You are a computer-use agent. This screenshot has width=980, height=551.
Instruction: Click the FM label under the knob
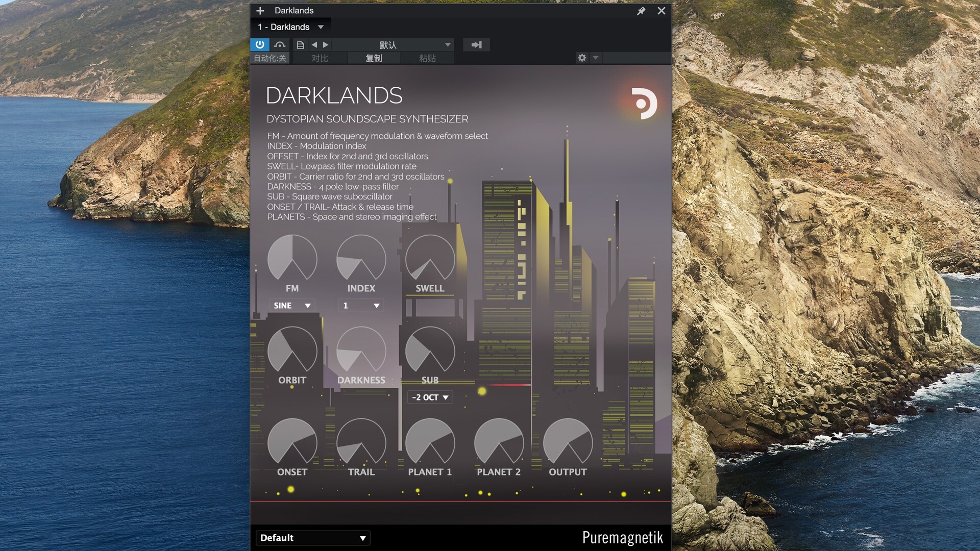(292, 288)
